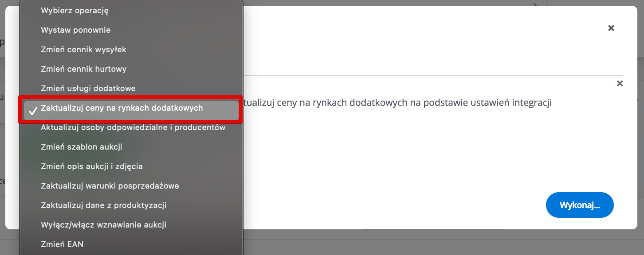
Task: Pick 'Zmień cennik wysyłek' option
Action: pyautogui.click(x=83, y=50)
